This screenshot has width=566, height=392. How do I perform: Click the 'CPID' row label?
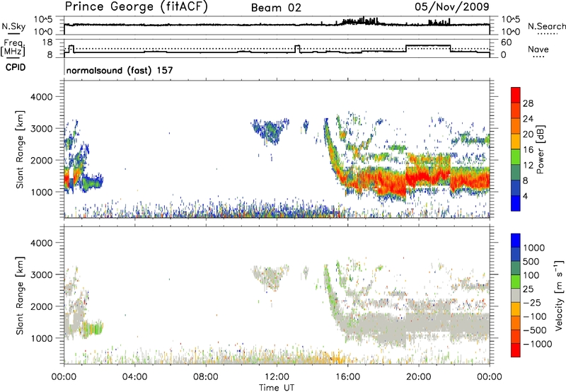pyautogui.click(x=16, y=67)
